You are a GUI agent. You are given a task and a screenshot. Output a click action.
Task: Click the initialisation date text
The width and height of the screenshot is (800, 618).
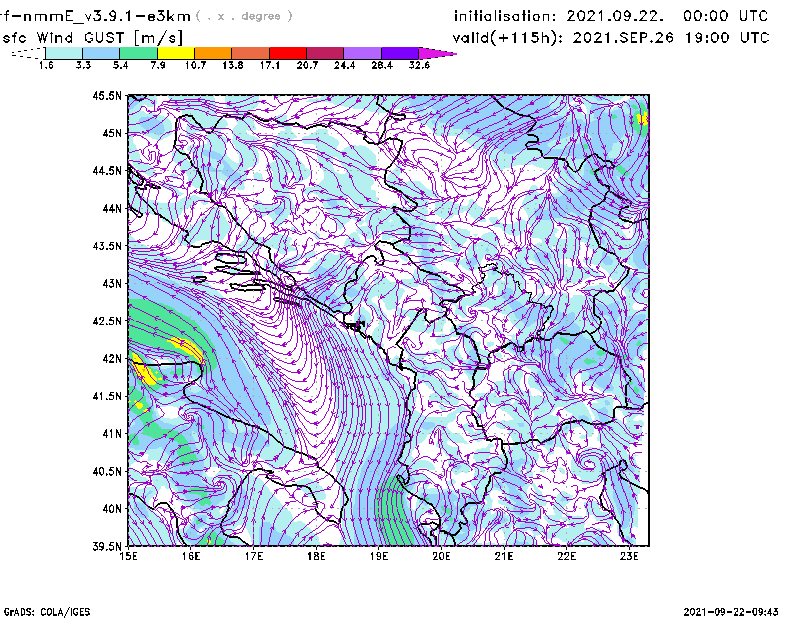click(611, 16)
